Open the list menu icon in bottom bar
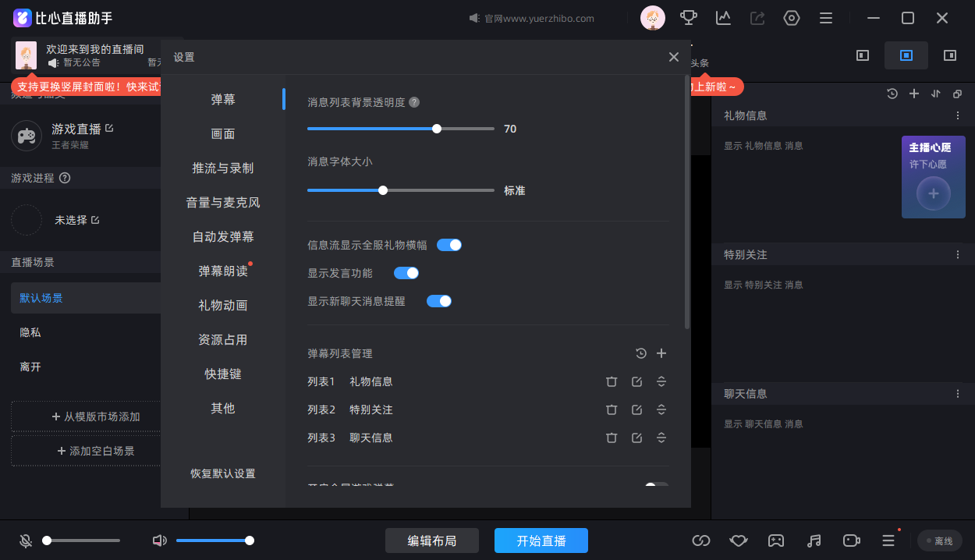 [x=888, y=541]
